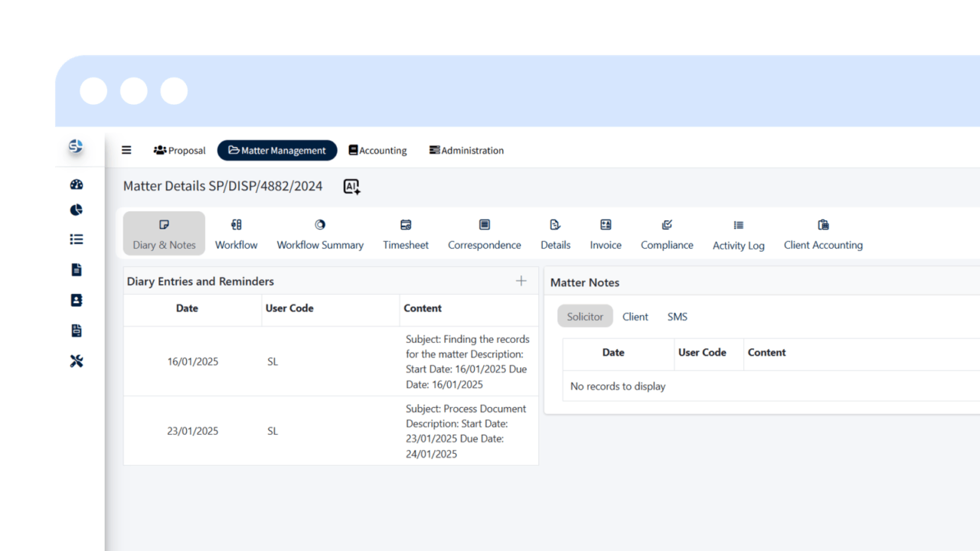Screen dimensions: 980x551
Task: Go to the Correspondence tab
Action: (484, 234)
